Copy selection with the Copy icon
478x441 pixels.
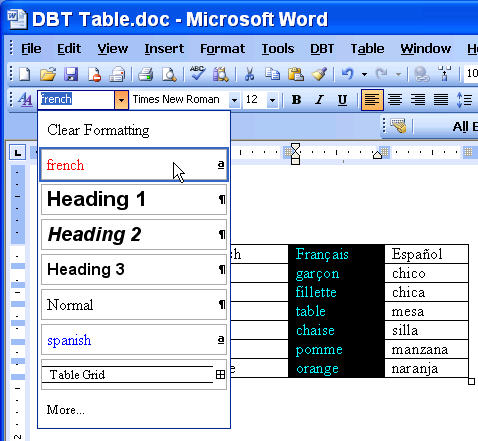[x=272, y=74]
